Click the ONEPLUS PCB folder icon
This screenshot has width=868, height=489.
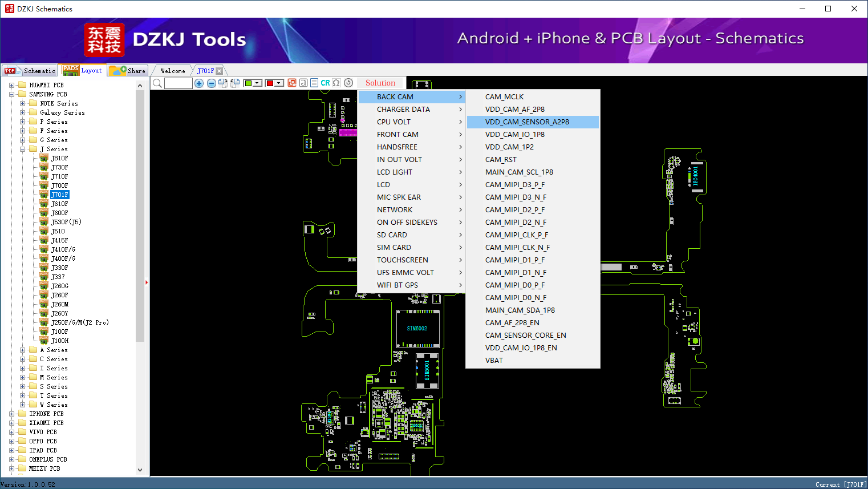22,459
